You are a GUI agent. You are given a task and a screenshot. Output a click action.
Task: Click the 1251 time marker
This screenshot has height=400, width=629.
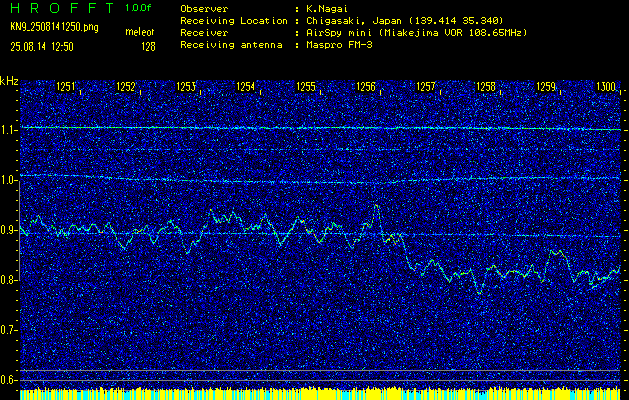65,87
